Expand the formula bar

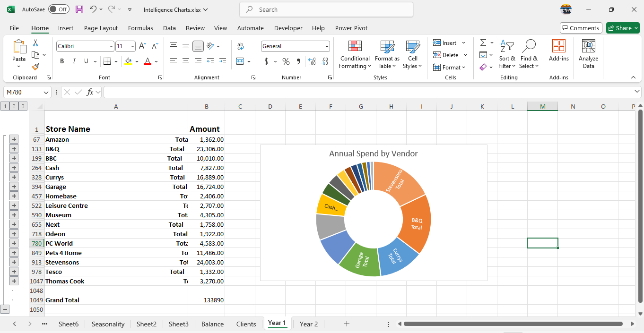click(637, 92)
